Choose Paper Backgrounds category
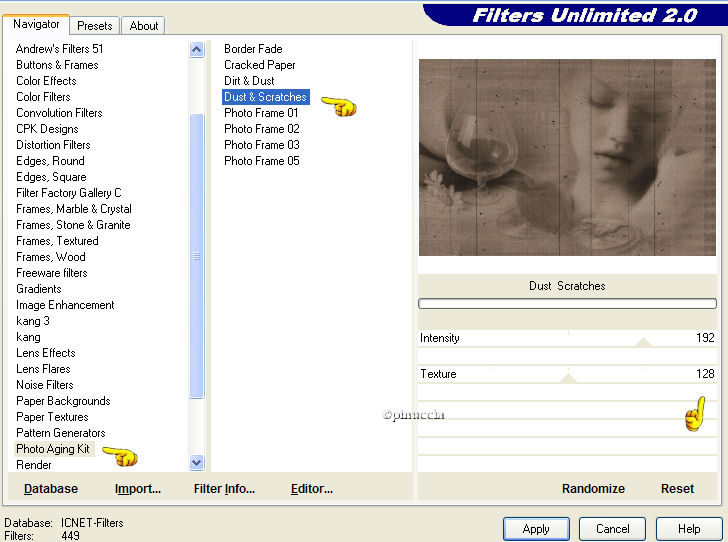 tap(63, 401)
